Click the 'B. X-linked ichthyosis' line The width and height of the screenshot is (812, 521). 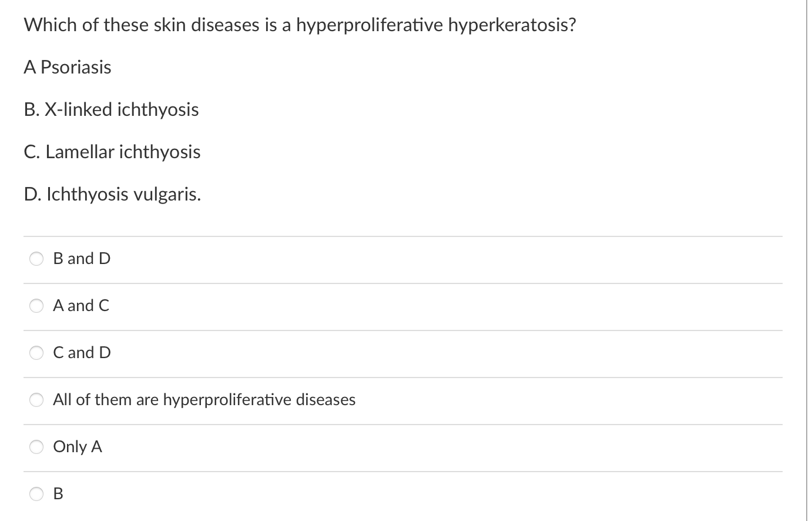click(x=112, y=109)
